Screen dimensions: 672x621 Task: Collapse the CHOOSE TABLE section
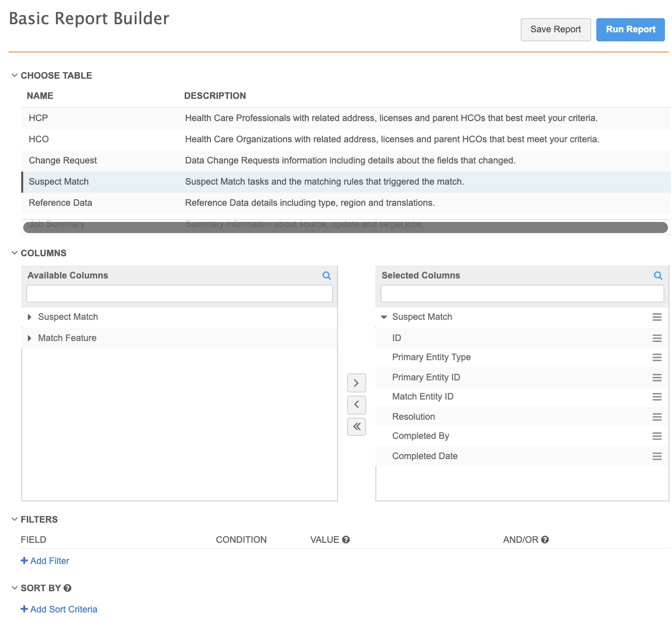tap(14, 75)
